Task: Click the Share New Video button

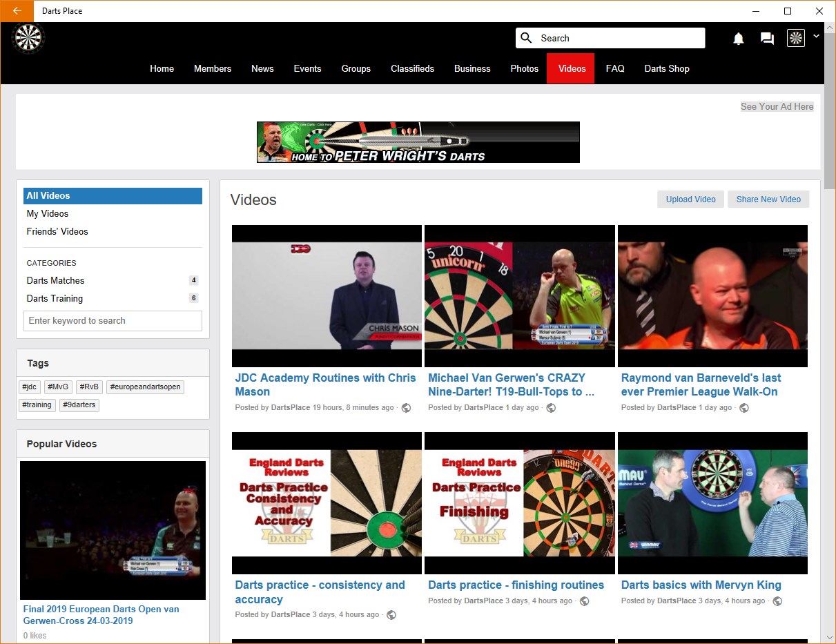Action: coord(768,199)
